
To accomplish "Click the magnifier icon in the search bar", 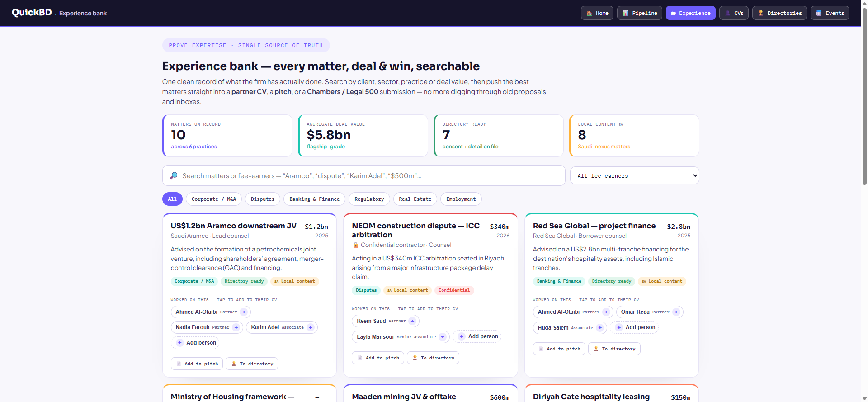I will [174, 175].
